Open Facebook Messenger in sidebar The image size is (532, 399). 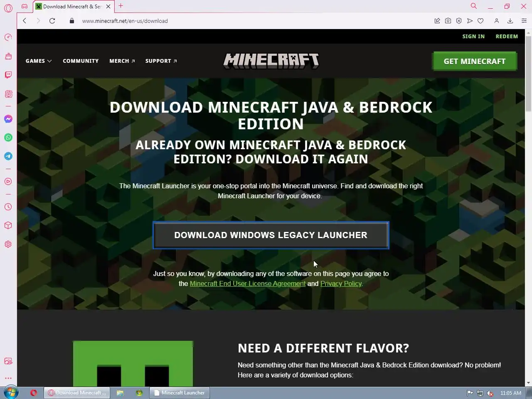coord(8,119)
